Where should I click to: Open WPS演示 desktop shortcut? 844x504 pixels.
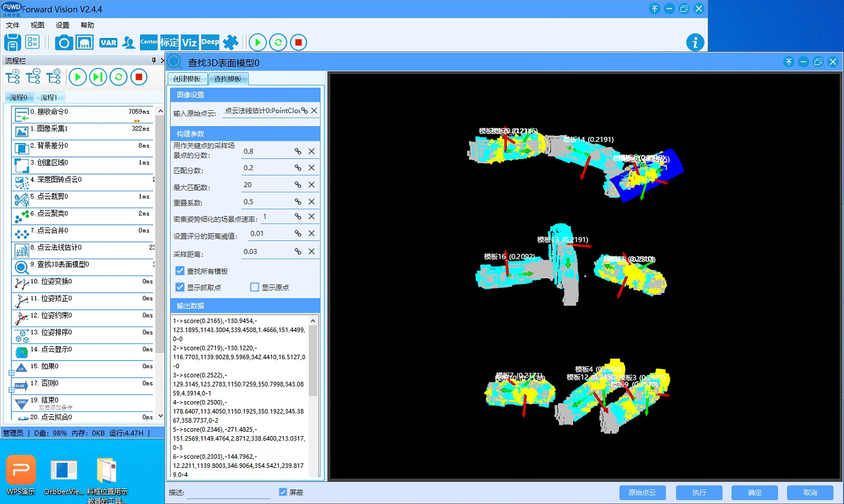coord(21,475)
